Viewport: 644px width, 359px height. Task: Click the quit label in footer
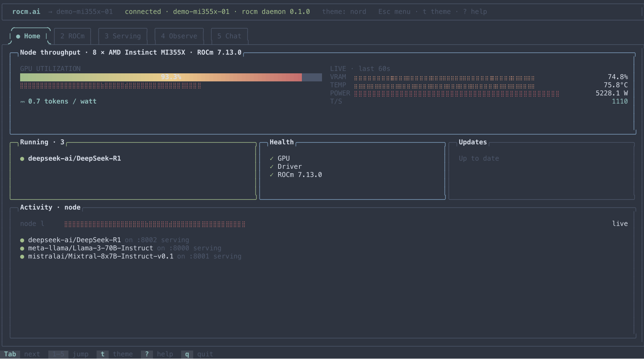(205, 354)
